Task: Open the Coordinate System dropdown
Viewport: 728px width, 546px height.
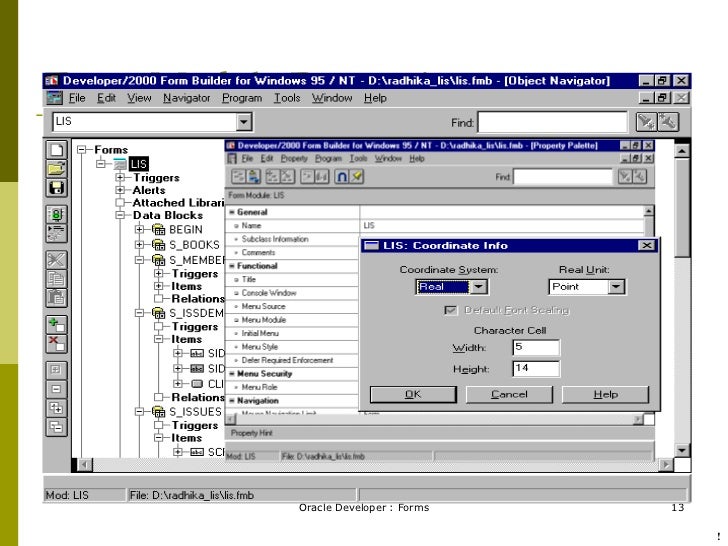Action: pos(479,286)
